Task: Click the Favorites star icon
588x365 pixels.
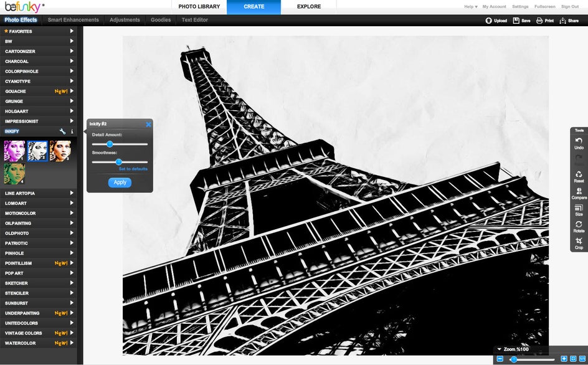Action: click(6, 31)
